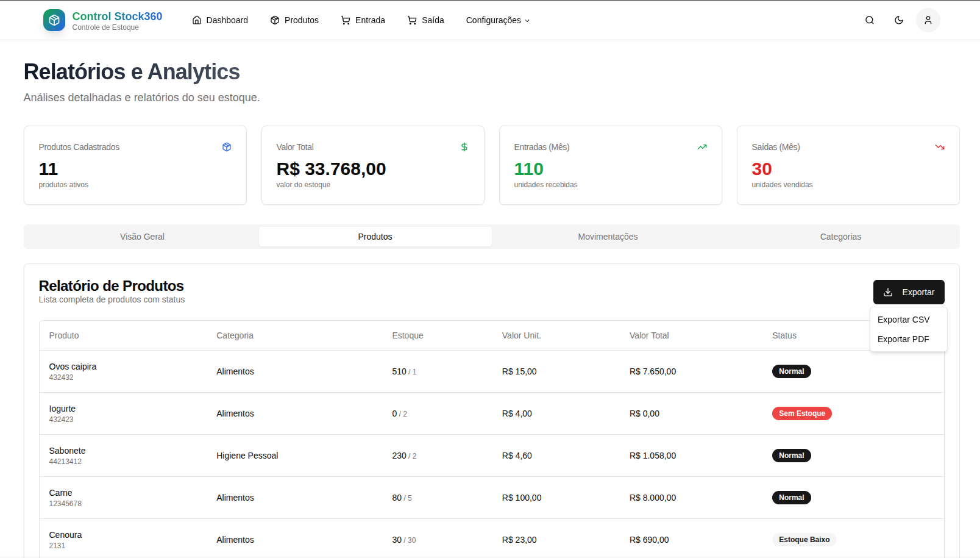The width and height of the screenshot is (980, 558).
Task: Click the Control Stock360 logo icon
Action: tap(54, 20)
